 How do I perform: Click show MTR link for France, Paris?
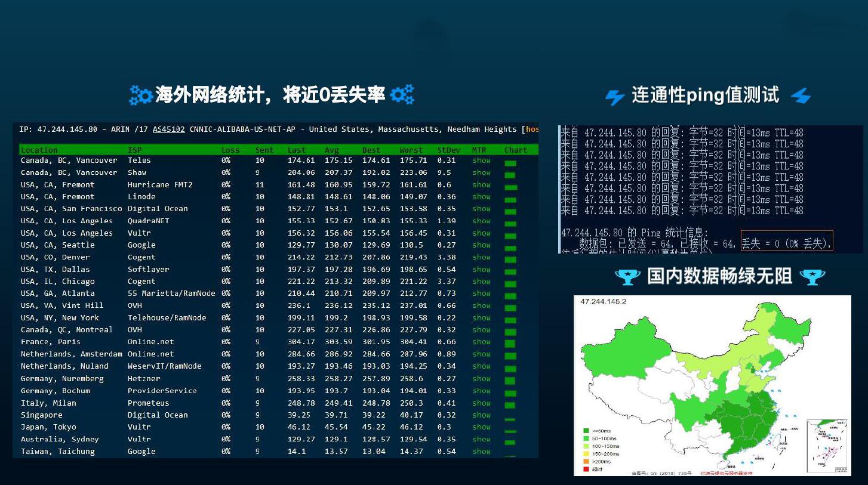tap(481, 342)
